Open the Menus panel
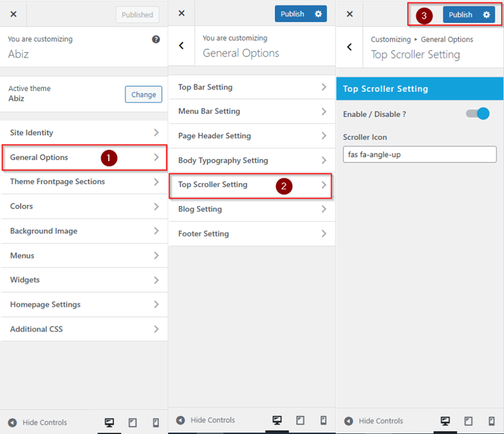504x434 pixels. pyautogui.click(x=84, y=256)
